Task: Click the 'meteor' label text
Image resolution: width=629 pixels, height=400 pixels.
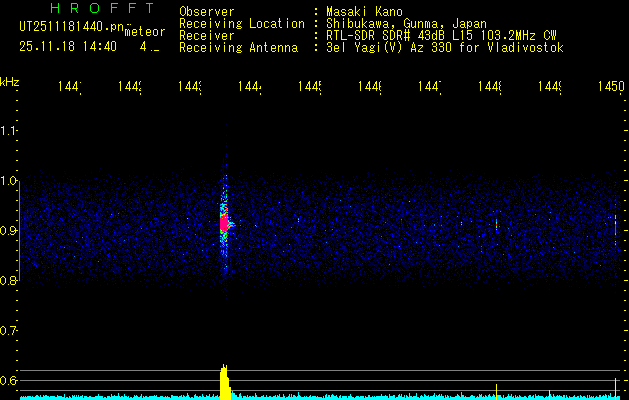Action: [145, 31]
